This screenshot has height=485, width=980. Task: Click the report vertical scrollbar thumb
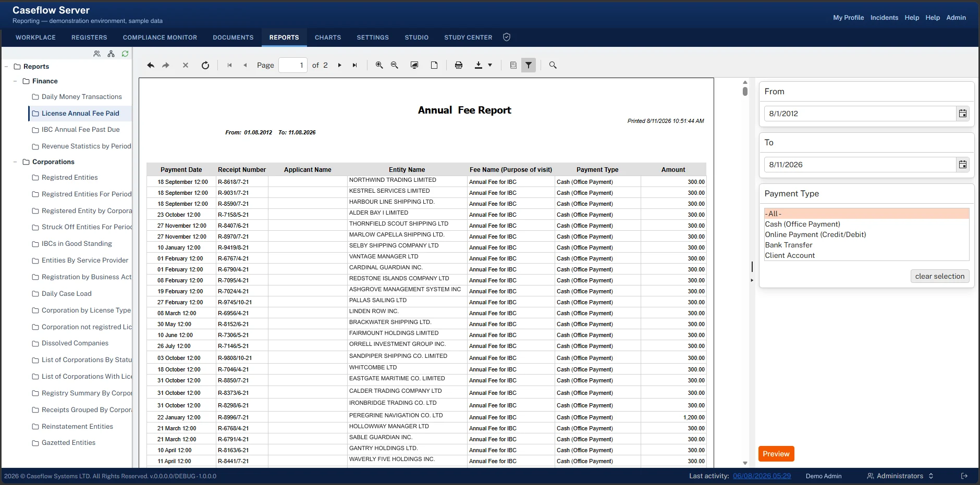point(745,91)
